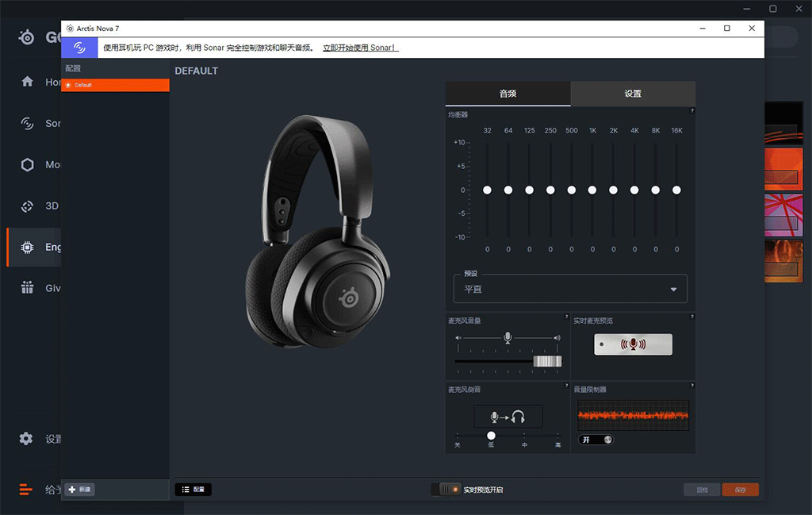Image resolution: width=812 pixels, height=515 pixels.
Task: Close the Arctis Nova 7 window
Action: [752, 29]
